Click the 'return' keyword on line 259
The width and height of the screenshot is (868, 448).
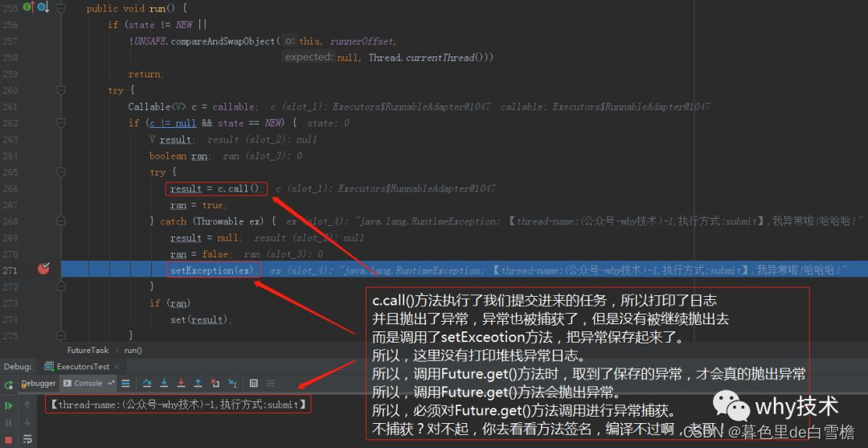pyautogui.click(x=145, y=74)
